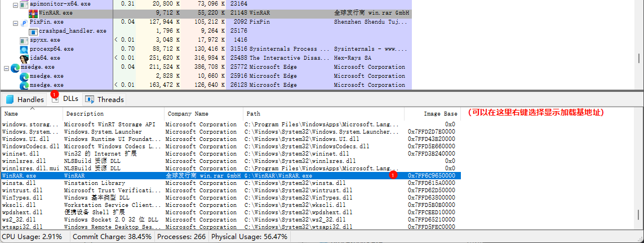Select the WinTypes.dll row
The height and width of the screenshot is (243, 644).
pyautogui.click(x=231, y=198)
